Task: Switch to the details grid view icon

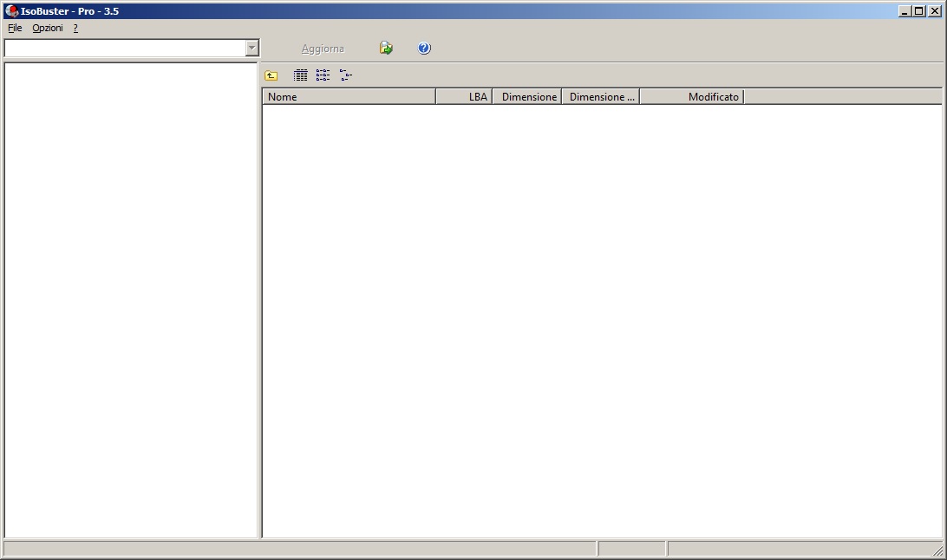Action: pos(300,75)
